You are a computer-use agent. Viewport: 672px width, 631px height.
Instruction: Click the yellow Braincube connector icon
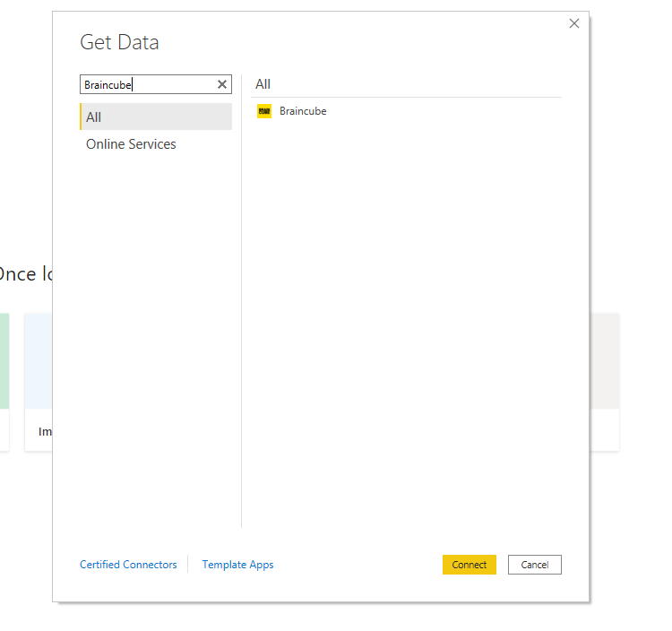tap(264, 111)
